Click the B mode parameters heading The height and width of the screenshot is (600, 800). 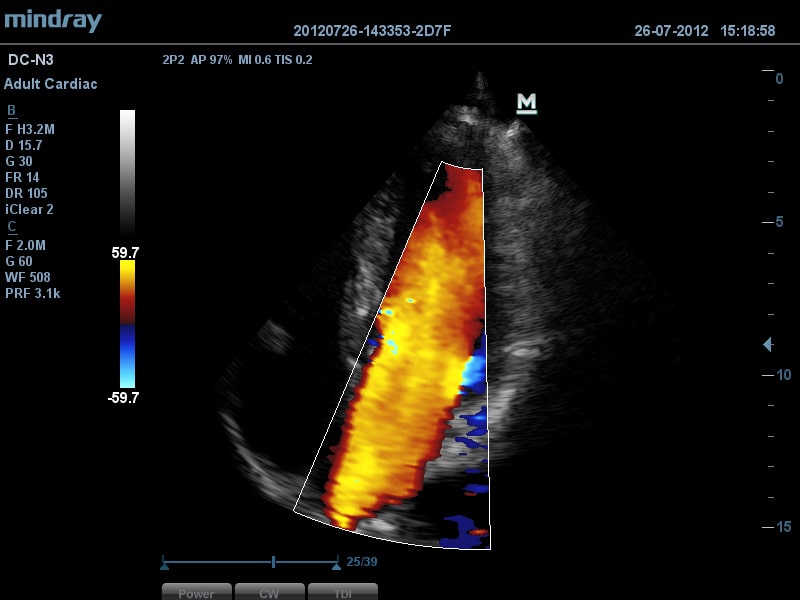(11, 110)
